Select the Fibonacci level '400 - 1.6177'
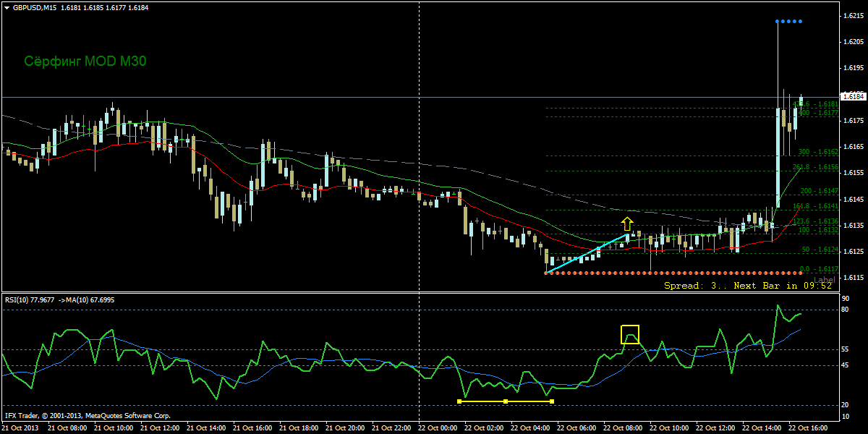The width and height of the screenshot is (868, 434). click(x=818, y=113)
